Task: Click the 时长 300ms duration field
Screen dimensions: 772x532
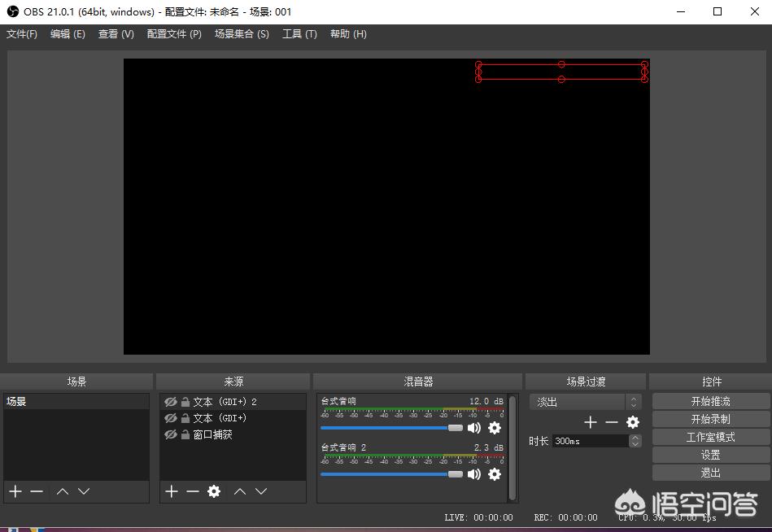Action: [591, 441]
